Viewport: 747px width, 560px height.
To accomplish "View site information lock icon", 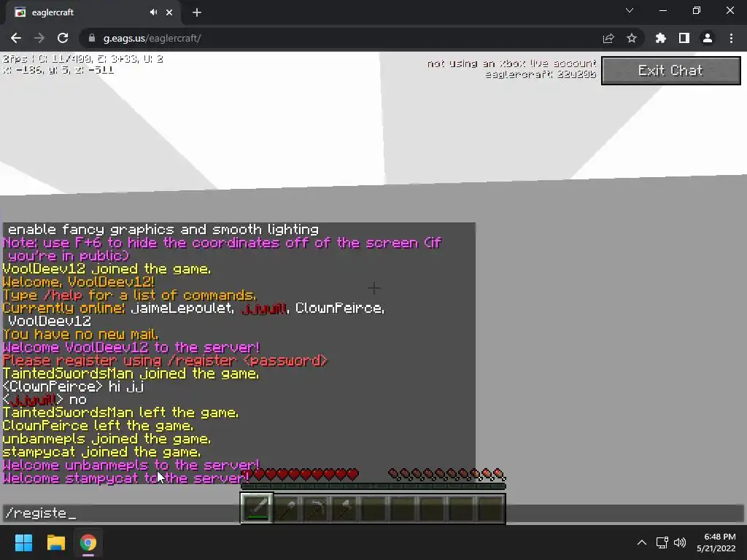I will tap(91, 38).
